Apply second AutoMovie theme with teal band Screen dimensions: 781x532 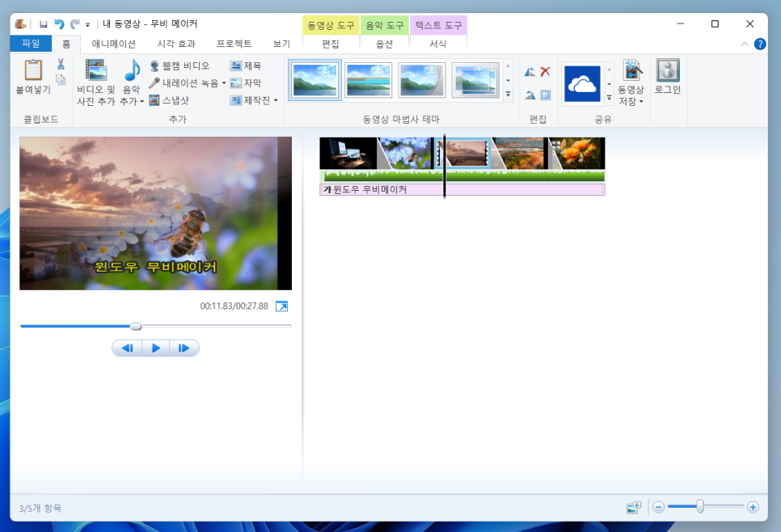click(x=369, y=80)
